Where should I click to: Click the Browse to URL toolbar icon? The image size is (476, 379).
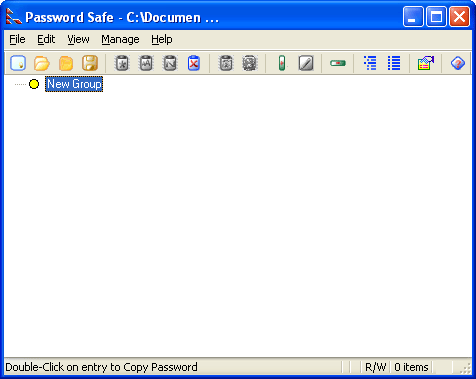[x=250, y=63]
